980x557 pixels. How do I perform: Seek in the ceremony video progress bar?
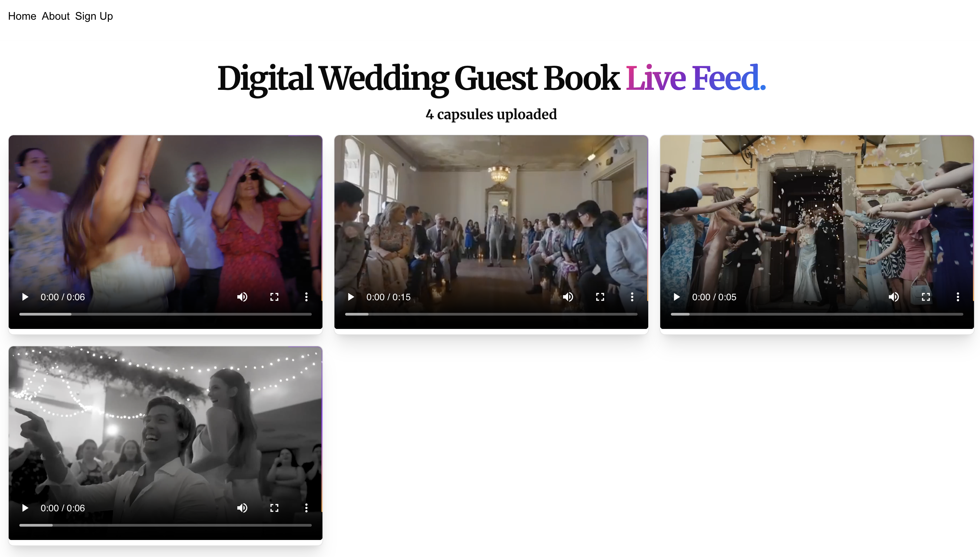point(491,314)
